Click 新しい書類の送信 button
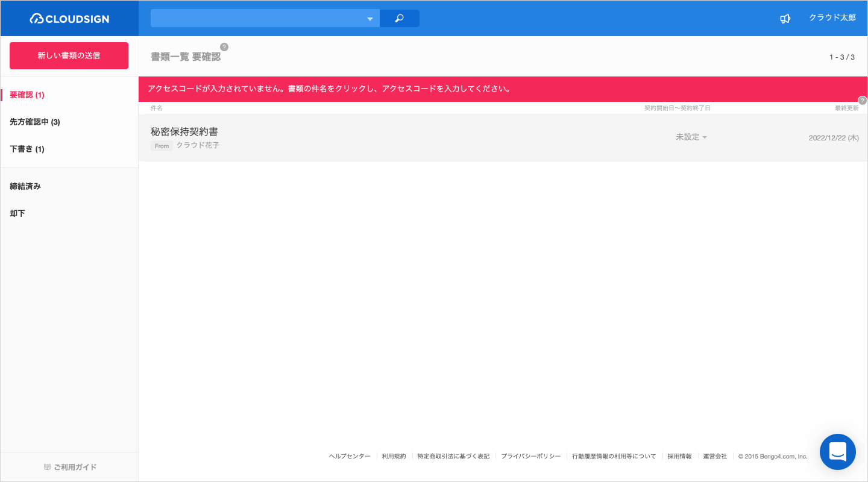The width and height of the screenshot is (868, 482). point(69,55)
